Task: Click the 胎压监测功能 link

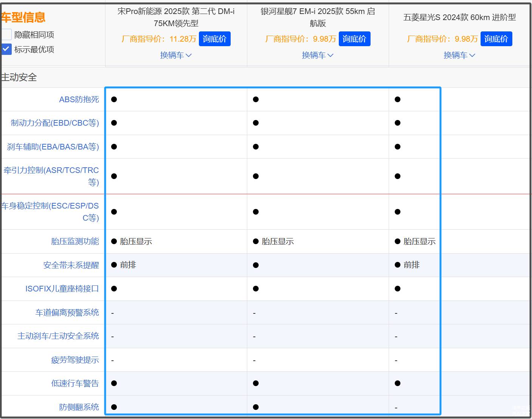Action: (75, 241)
